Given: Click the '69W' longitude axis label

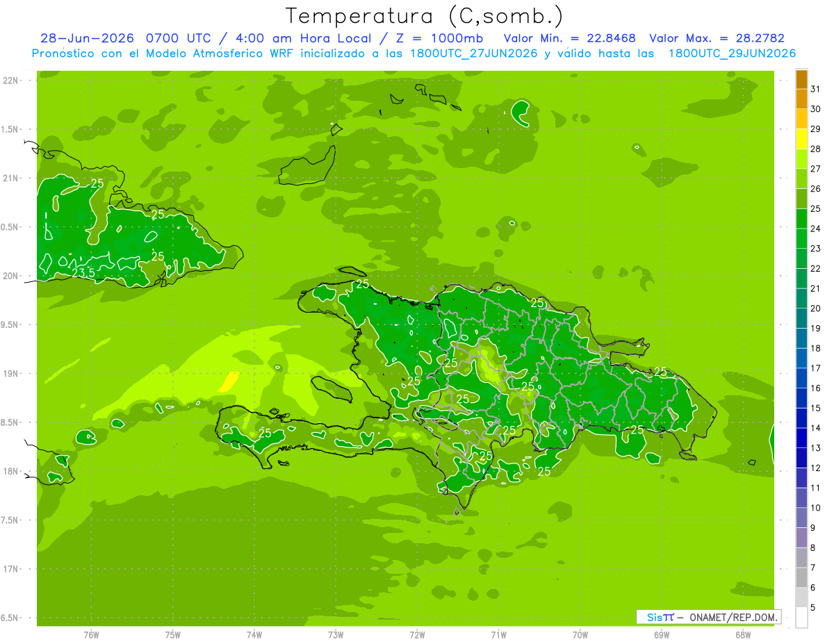Looking at the screenshot, I should pos(662,634).
